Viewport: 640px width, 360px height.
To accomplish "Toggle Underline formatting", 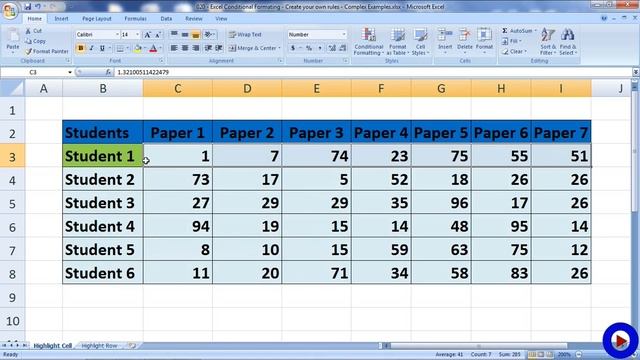I will [x=102, y=48].
